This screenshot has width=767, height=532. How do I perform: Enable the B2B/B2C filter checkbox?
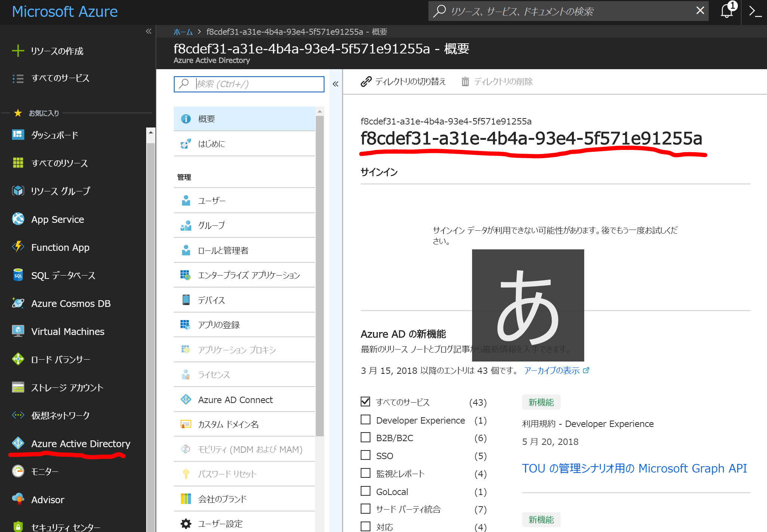pyautogui.click(x=365, y=437)
